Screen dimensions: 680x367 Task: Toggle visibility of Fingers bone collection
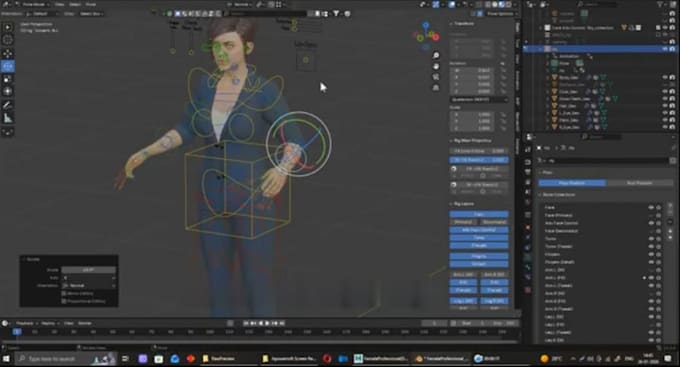coord(651,254)
